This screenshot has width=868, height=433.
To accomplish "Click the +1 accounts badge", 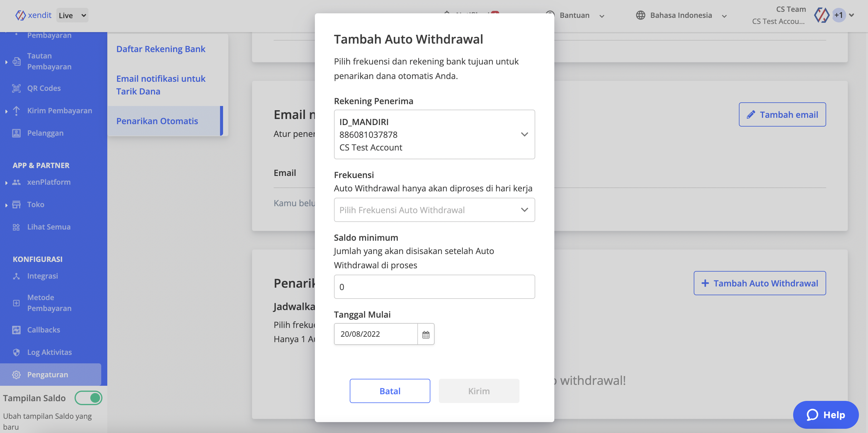I will click(x=838, y=15).
